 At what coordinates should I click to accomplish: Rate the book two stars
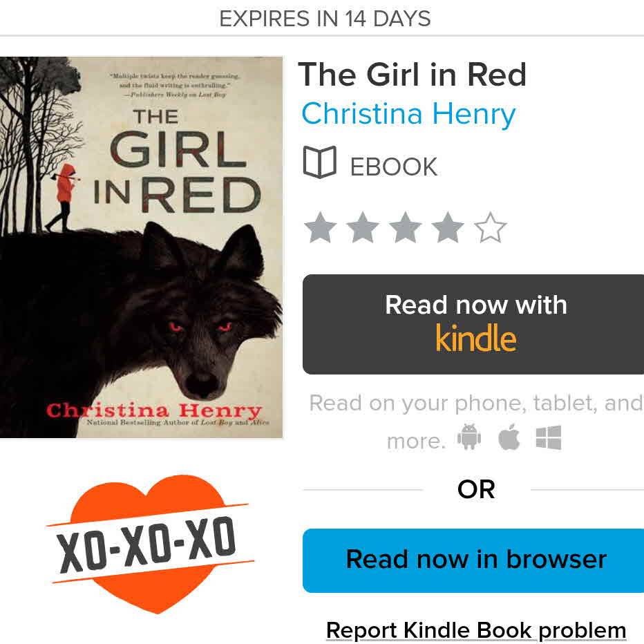(363, 227)
